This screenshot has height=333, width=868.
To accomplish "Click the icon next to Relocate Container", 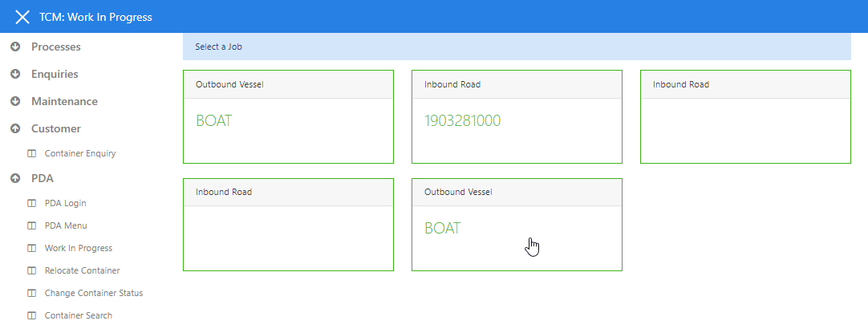I will (x=31, y=270).
